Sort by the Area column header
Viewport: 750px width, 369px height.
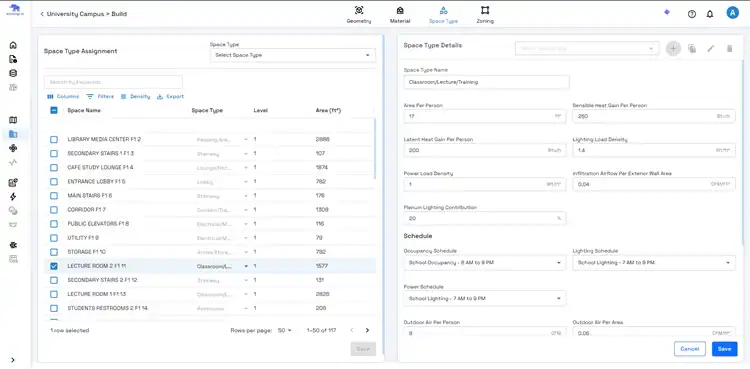click(328, 111)
